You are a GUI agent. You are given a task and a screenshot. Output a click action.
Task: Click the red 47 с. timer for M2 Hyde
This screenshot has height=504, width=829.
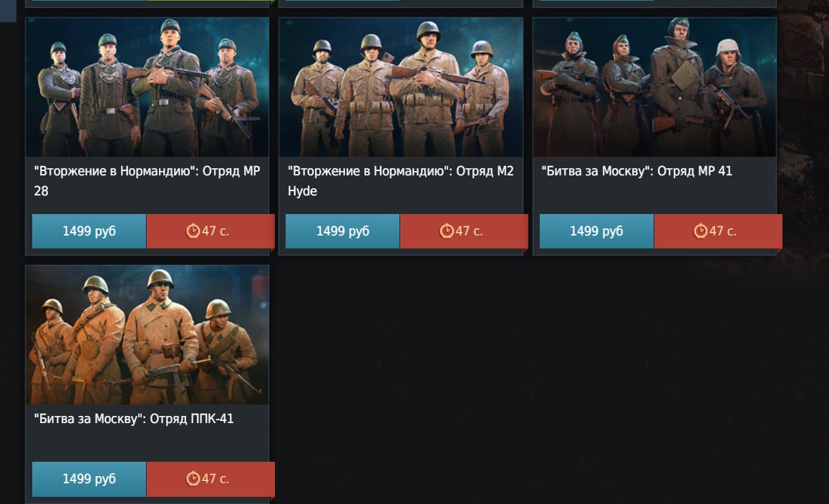464,231
